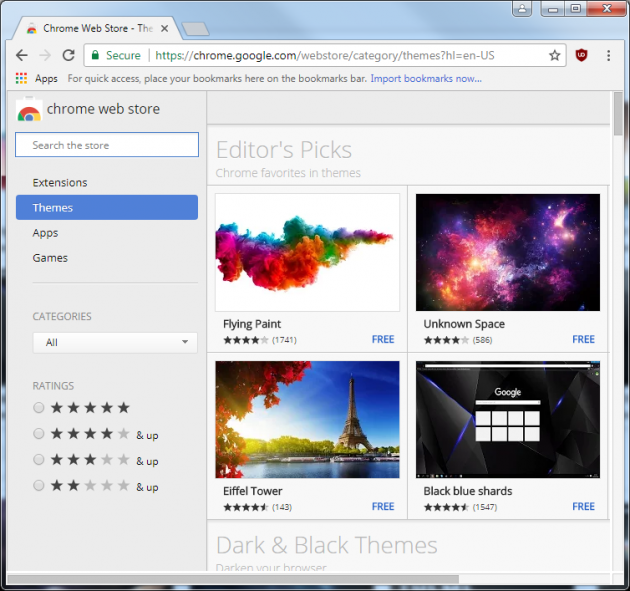Open Games in the sidebar
Viewport: 630px width, 591px height.
pyautogui.click(x=50, y=258)
